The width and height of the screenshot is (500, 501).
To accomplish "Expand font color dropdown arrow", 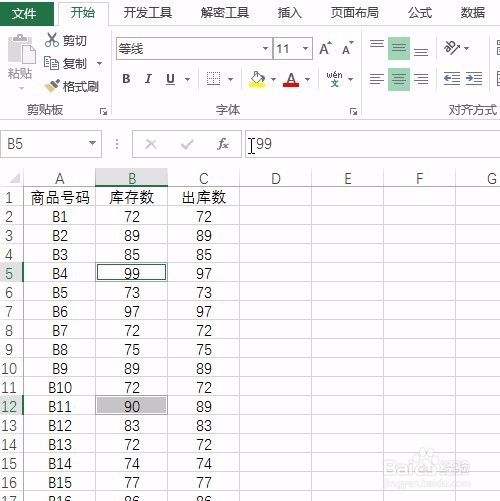I will pyautogui.click(x=307, y=79).
